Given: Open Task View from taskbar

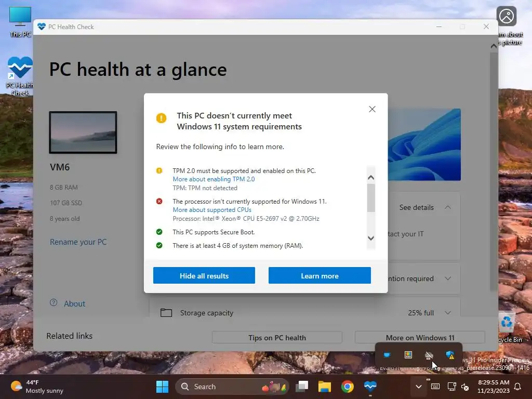Looking at the screenshot, I should click(302, 387).
